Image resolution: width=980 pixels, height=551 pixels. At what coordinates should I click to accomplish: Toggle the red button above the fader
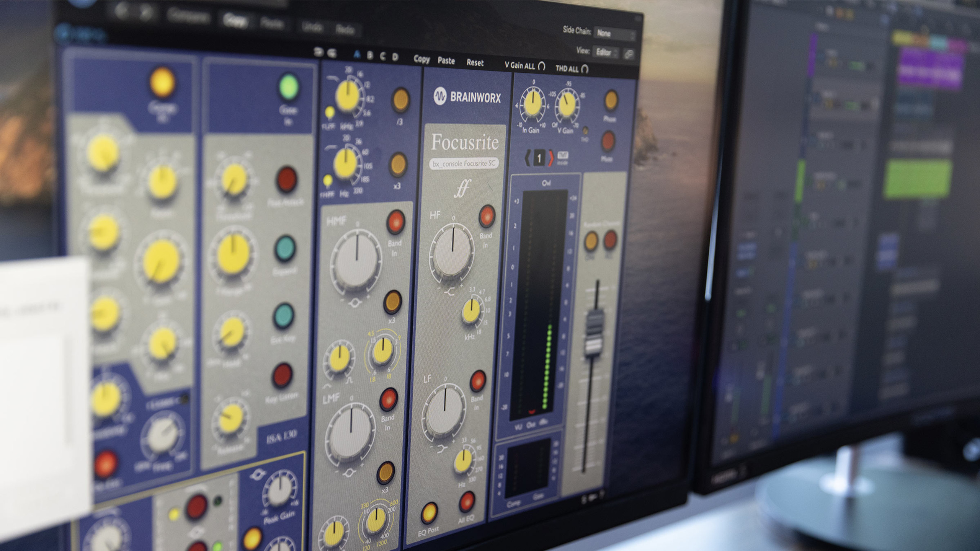click(x=610, y=240)
